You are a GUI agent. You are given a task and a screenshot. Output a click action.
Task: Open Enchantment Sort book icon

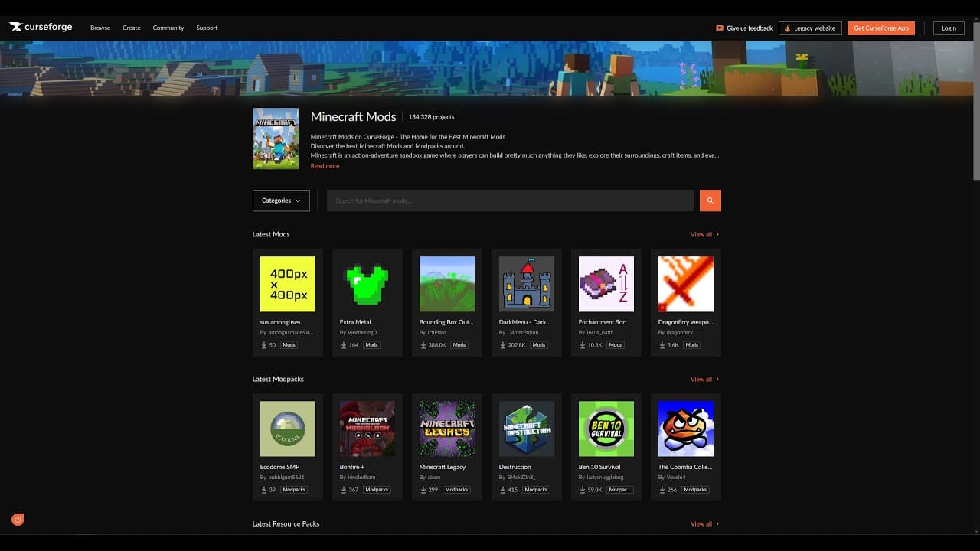tap(606, 284)
